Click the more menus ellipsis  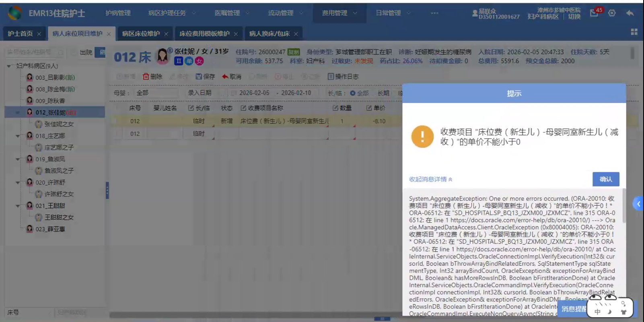click(434, 13)
